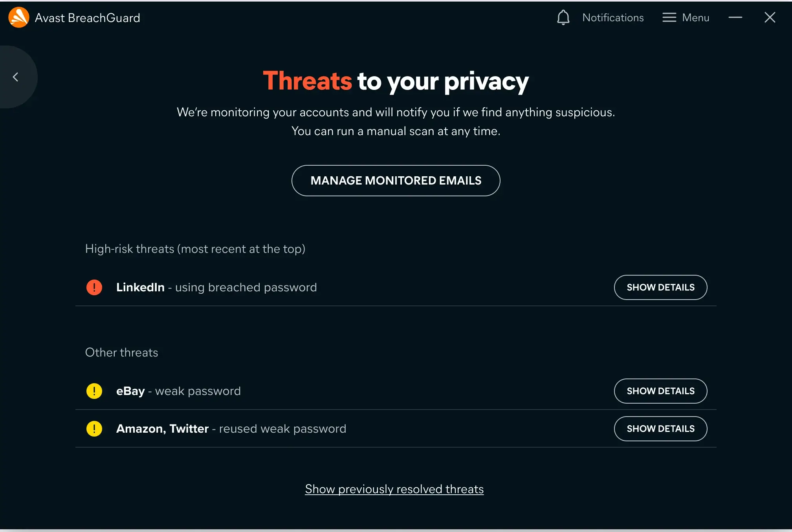The width and height of the screenshot is (792, 532).
Task: Show details for Amazon, Twitter reused password
Action: click(x=660, y=429)
